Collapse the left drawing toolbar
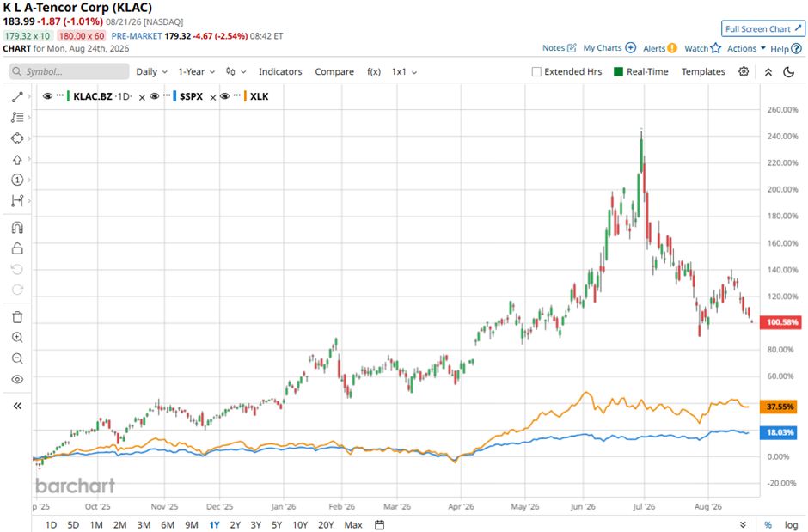Viewport: 808px width, 532px height. click(17, 406)
